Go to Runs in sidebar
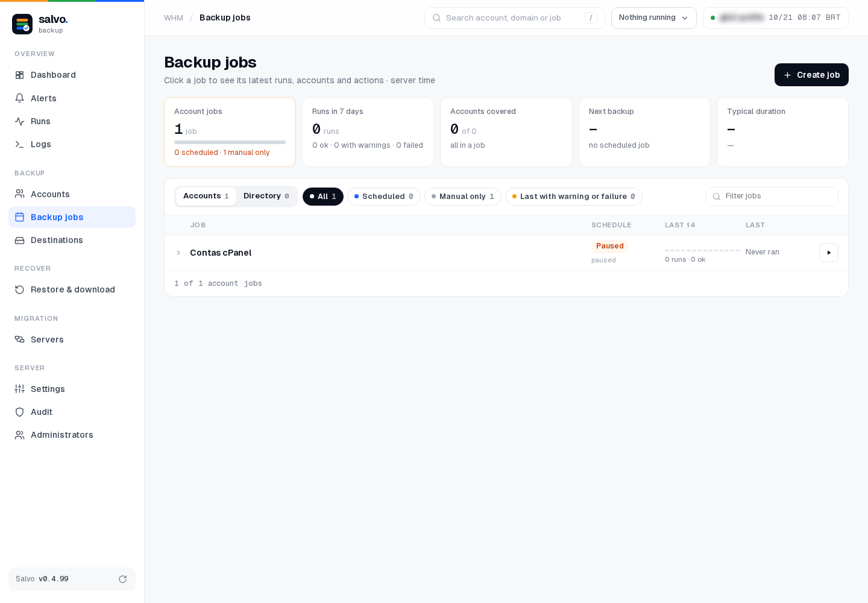The height and width of the screenshot is (603, 868). point(72,121)
